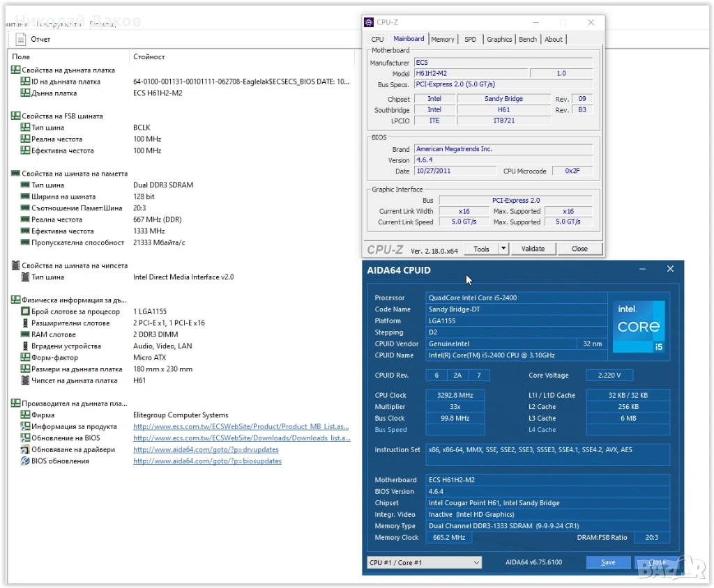The width and height of the screenshot is (714, 588).
Task: Click the memory bus properties group icon
Action: [15, 173]
